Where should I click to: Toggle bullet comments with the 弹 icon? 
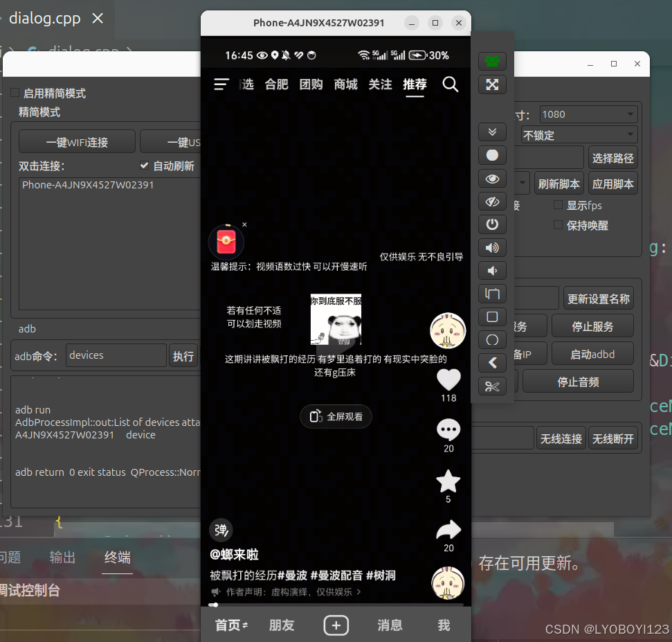pyautogui.click(x=221, y=530)
